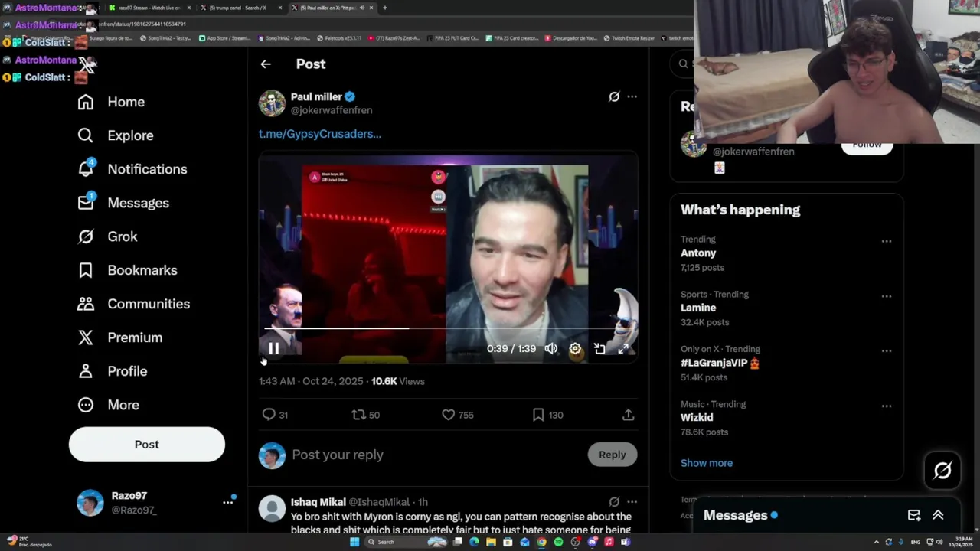Open options for Wizkid trend
The image size is (980, 551).
[887, 406]
